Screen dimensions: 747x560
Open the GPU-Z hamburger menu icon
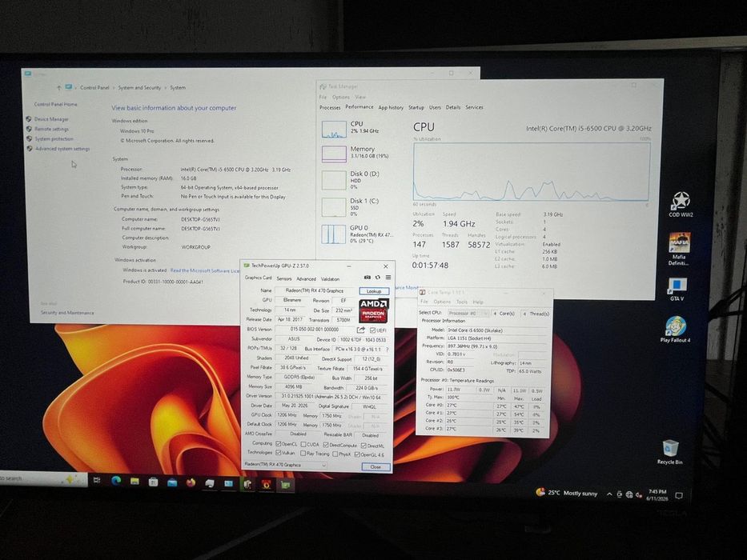pyautogui.click(x=388, y=277)
